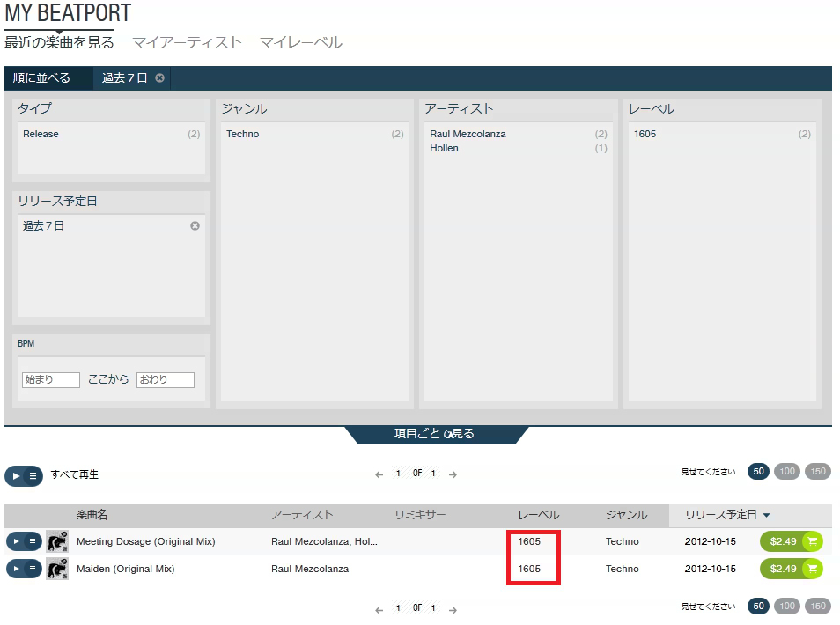Viewport: 840px width, 625px height.
Task: Add Maiden track to the play queue
Action: 33,569
